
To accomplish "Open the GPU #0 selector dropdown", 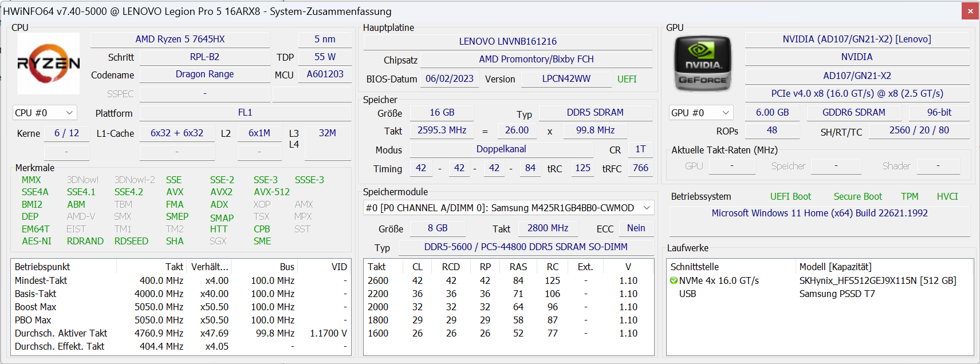I will [x=701, y=113].
